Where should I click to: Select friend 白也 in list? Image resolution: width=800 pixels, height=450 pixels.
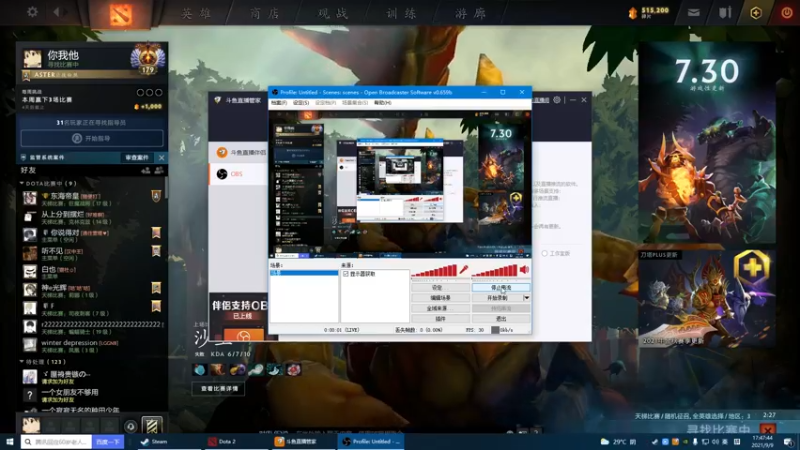click(92, 271)
